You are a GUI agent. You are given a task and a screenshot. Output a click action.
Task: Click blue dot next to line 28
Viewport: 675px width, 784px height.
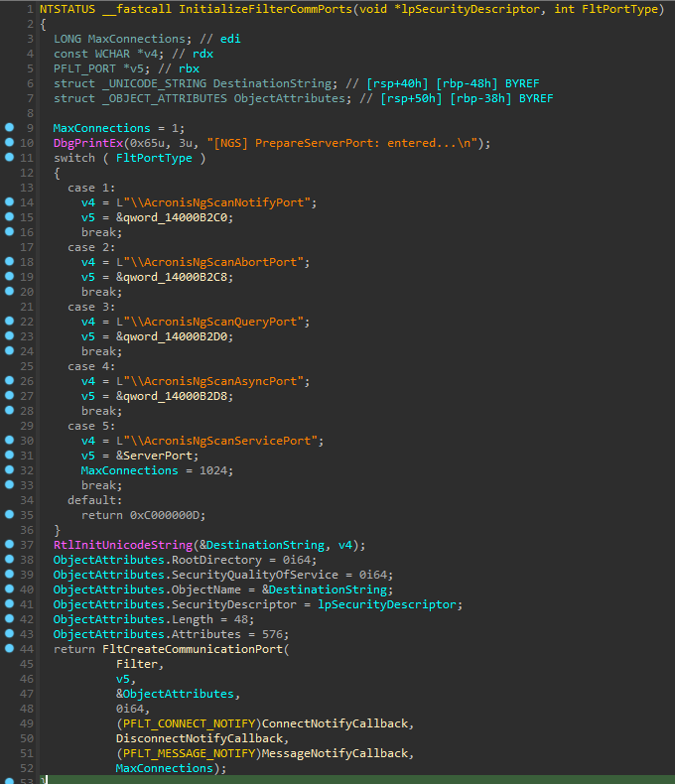point(9,410)
